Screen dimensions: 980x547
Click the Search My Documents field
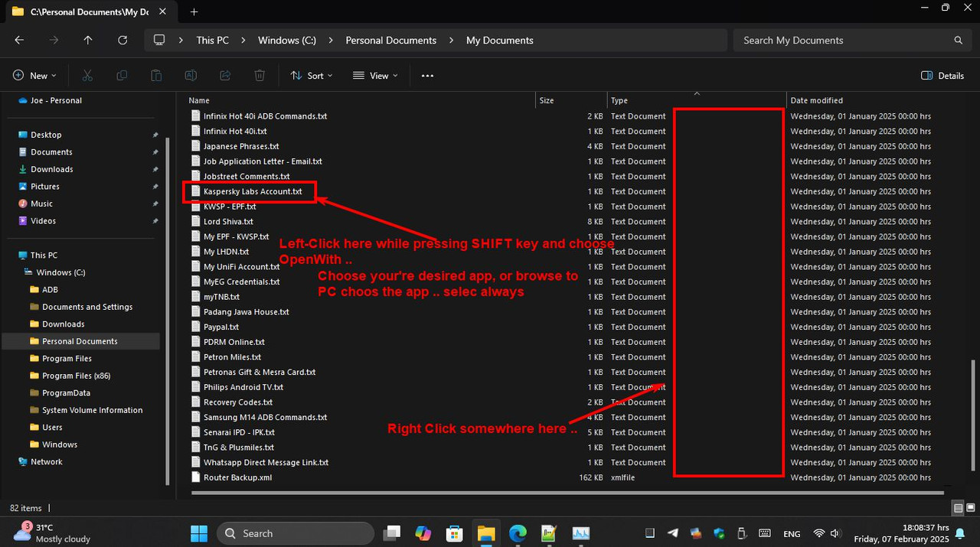852,40
